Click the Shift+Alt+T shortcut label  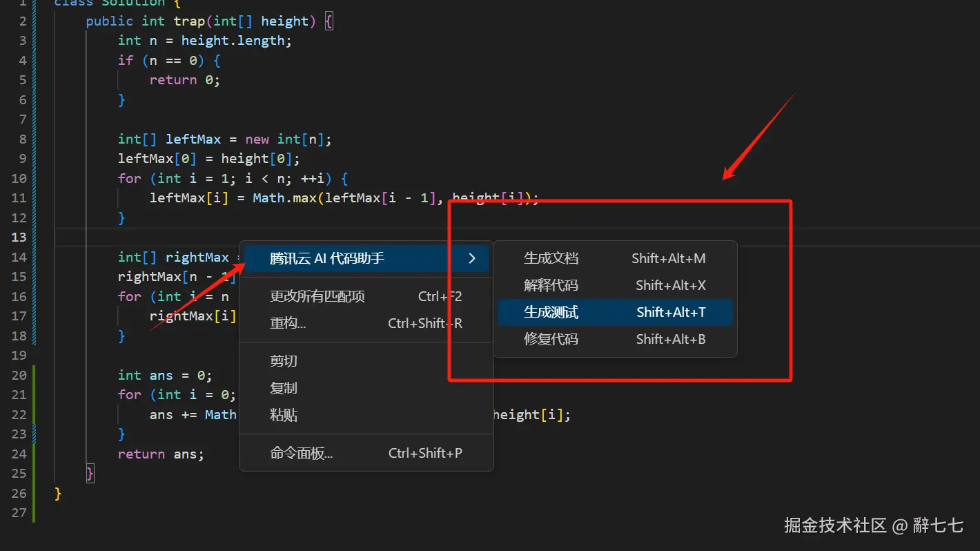click(x=671, y=312)
